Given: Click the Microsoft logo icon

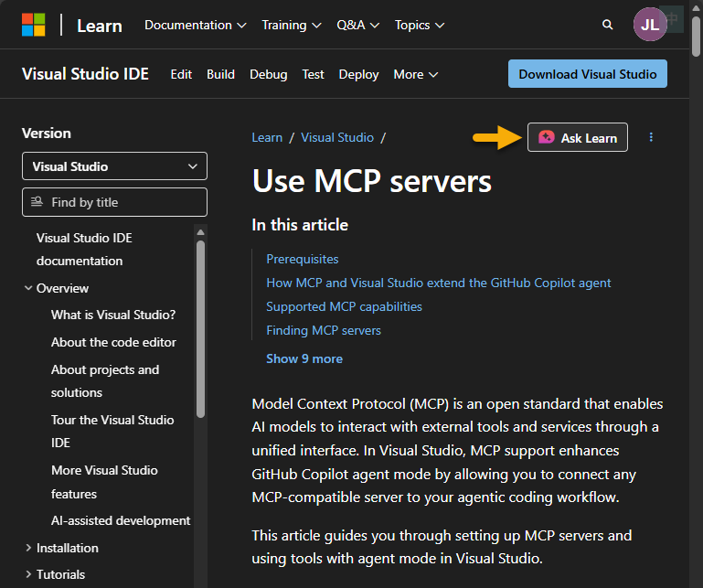Looking at the screenshot, I should [33, 25].
